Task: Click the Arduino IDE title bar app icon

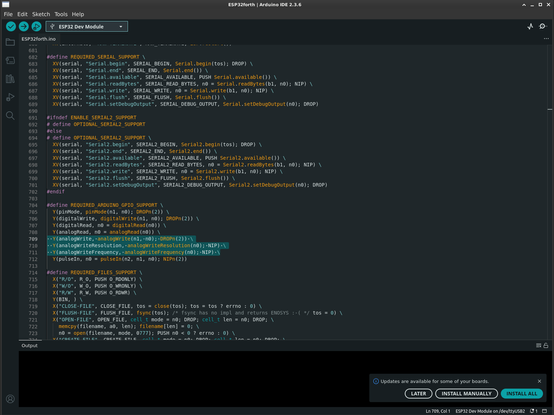Action: click(6, 5)
